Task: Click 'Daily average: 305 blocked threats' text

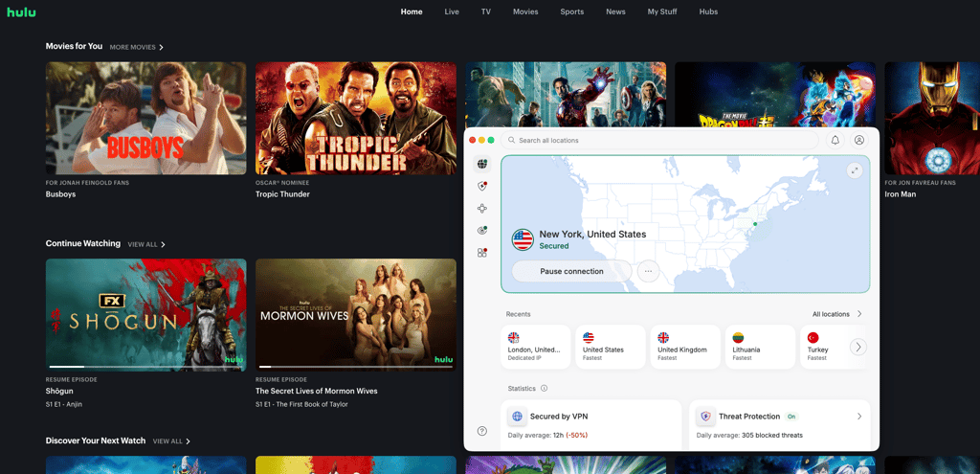Action: [x=749, y=436]
